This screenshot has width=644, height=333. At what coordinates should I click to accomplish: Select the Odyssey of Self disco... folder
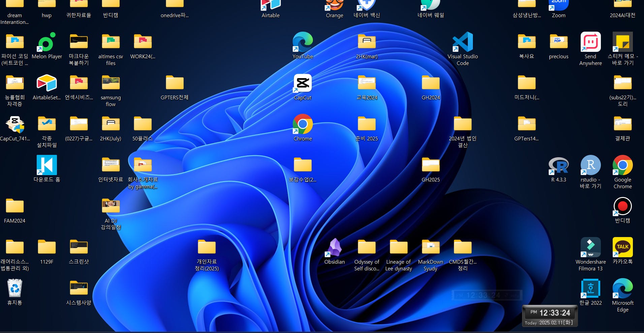click(x=366, y=247)
